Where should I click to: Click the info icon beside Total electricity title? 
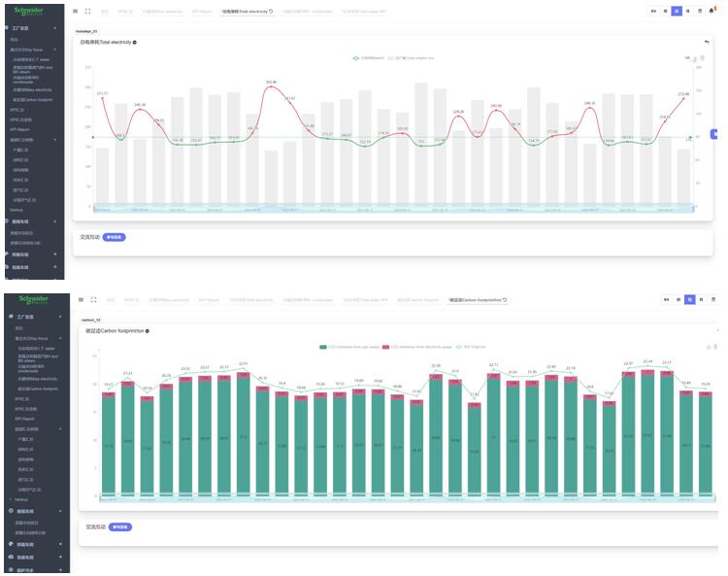pos(135,43)
